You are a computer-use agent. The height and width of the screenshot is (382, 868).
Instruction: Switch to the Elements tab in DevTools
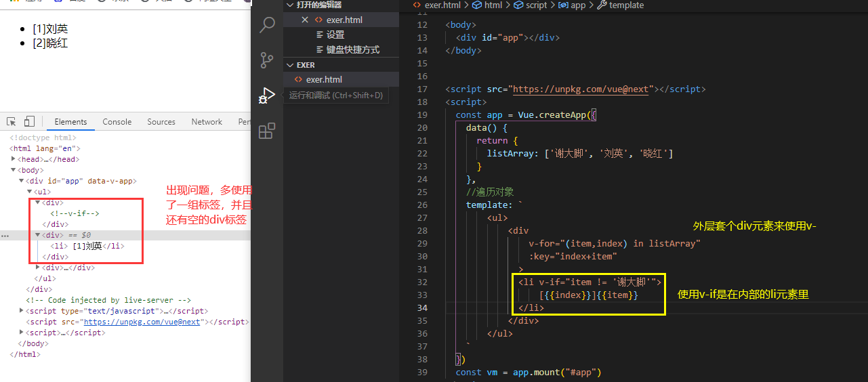pos(70,122)
